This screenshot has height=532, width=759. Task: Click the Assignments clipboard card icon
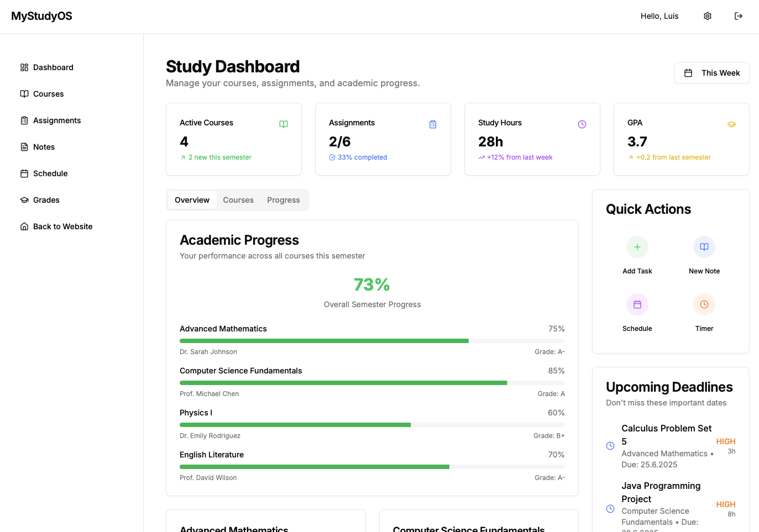[x=432, y=124]
